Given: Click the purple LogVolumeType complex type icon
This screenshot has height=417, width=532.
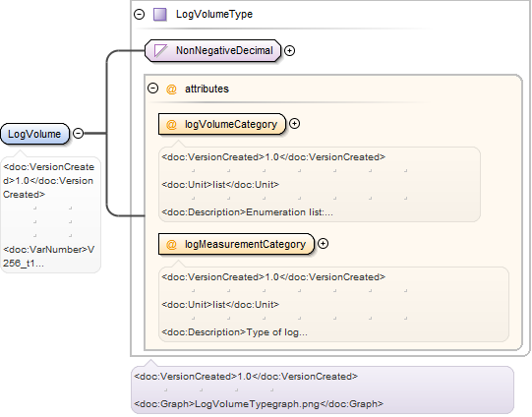Looking at the screenshot, I should (160, 14).
